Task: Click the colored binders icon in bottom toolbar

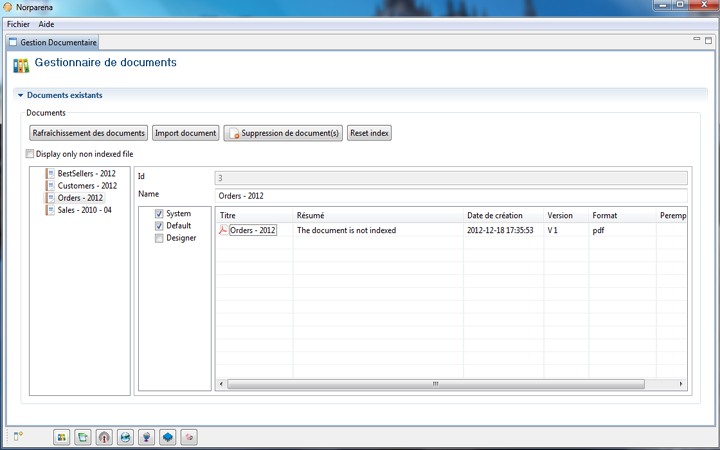Action: tap(62, 437)
